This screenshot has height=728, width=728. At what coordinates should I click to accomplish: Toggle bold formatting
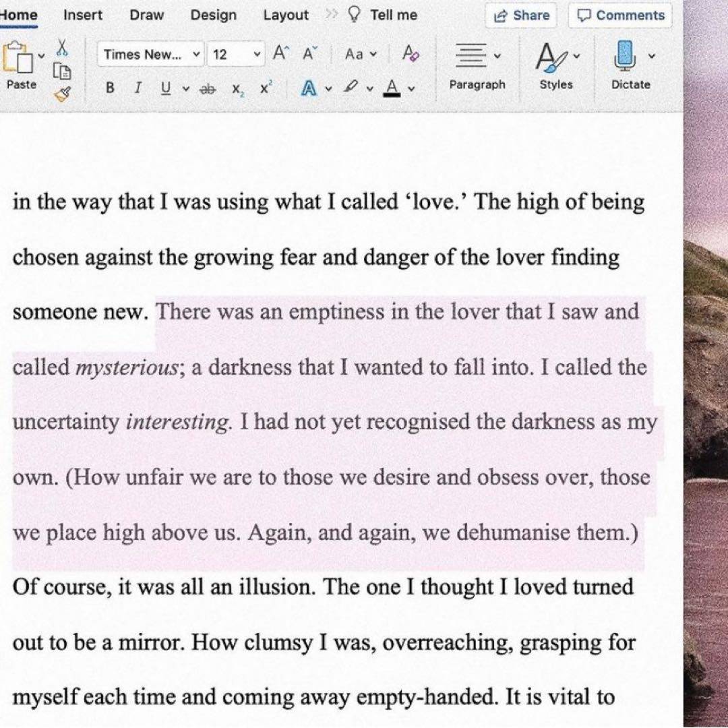pos(111,88)
